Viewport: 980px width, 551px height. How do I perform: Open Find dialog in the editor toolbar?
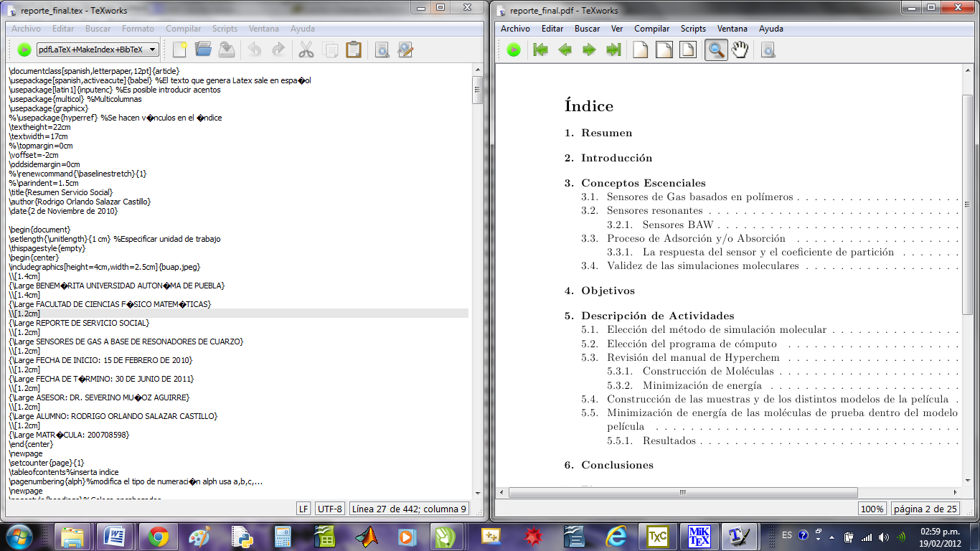tap(382, 50)
